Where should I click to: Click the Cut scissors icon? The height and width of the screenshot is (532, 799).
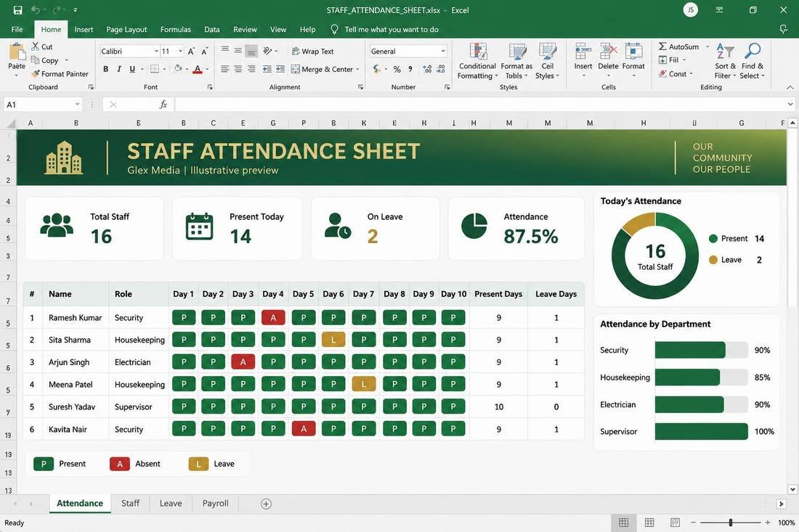tap(35, 46)
